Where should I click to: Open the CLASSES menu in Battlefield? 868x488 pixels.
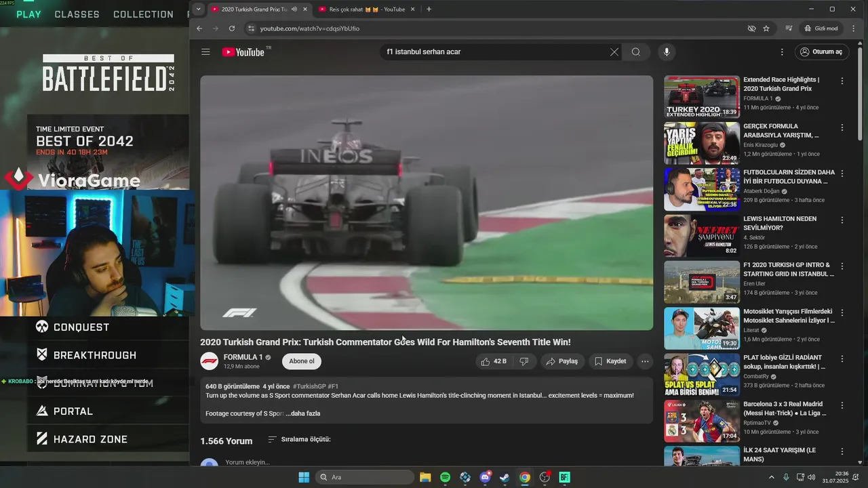[77, 14]
